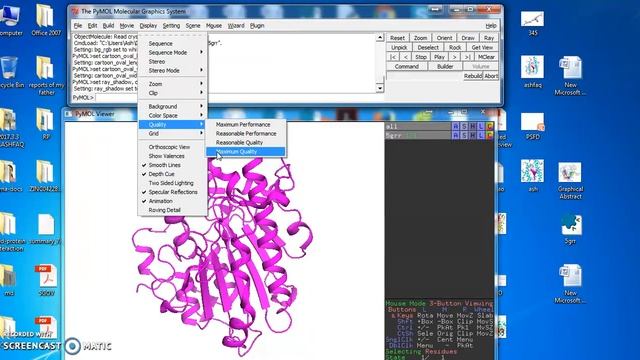Image resolution: width=640 pixels, height=360 pixels.
Task: Expand the Stereo Mode submenu
Action: coord(173,70)
